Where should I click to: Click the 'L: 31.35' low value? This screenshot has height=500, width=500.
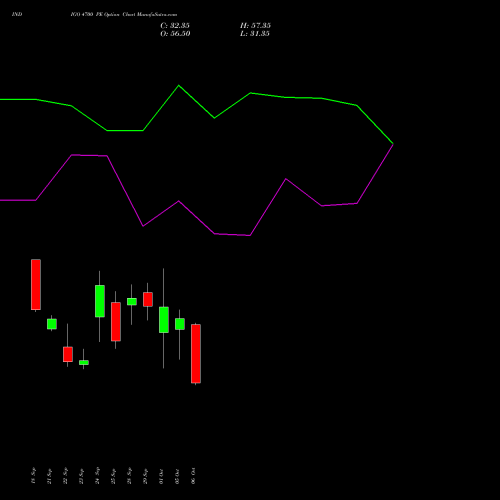tap(255, 33)
